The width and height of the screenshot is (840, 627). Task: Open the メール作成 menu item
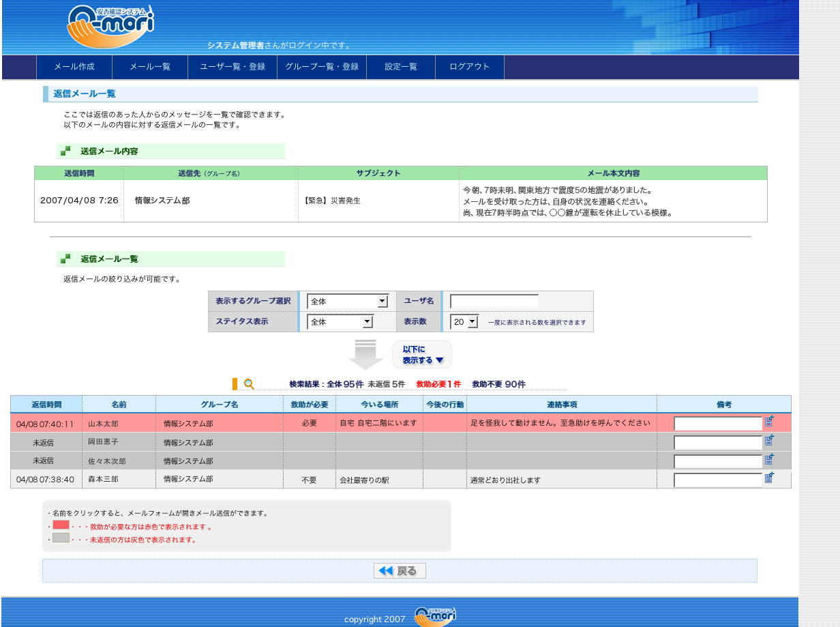(74, 67)
